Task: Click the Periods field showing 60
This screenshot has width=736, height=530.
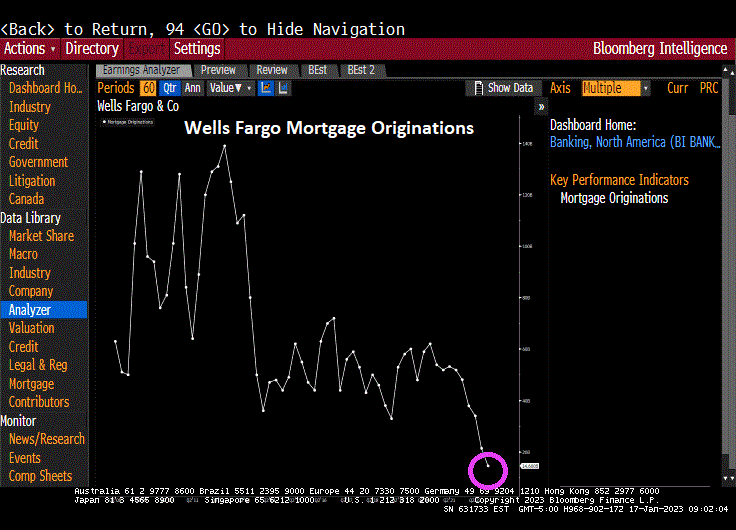Action: 148,88
